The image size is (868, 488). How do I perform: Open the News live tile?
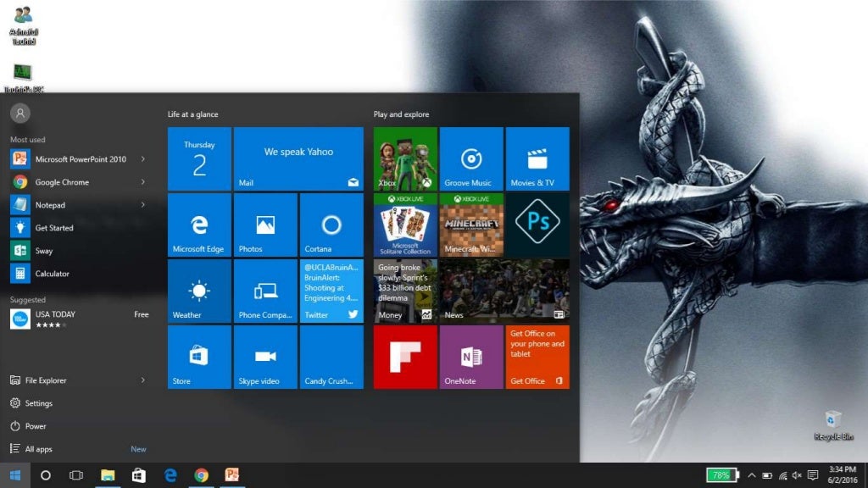click(504, 291)
